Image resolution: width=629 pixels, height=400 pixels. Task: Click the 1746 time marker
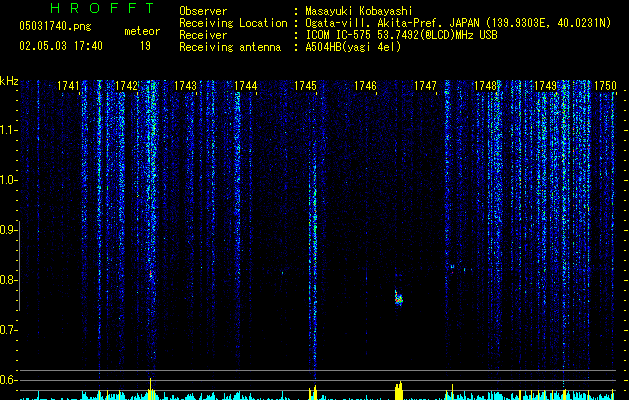tap(365, 86)
